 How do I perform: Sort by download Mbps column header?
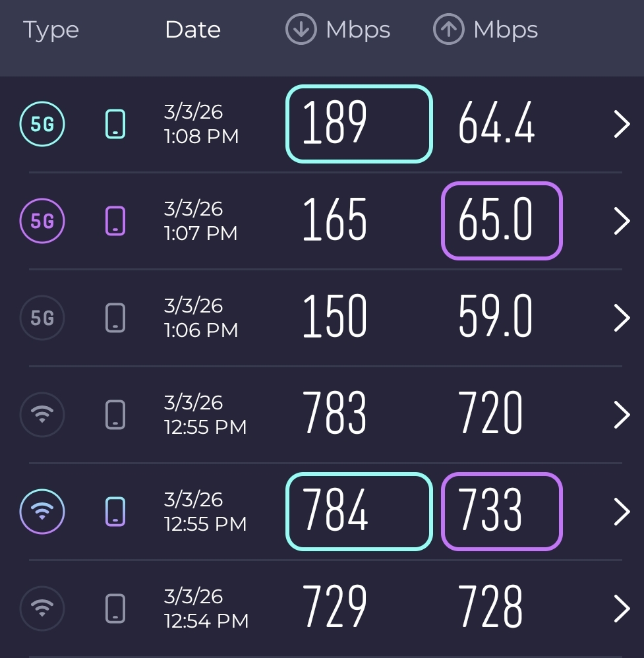point(338,30)
